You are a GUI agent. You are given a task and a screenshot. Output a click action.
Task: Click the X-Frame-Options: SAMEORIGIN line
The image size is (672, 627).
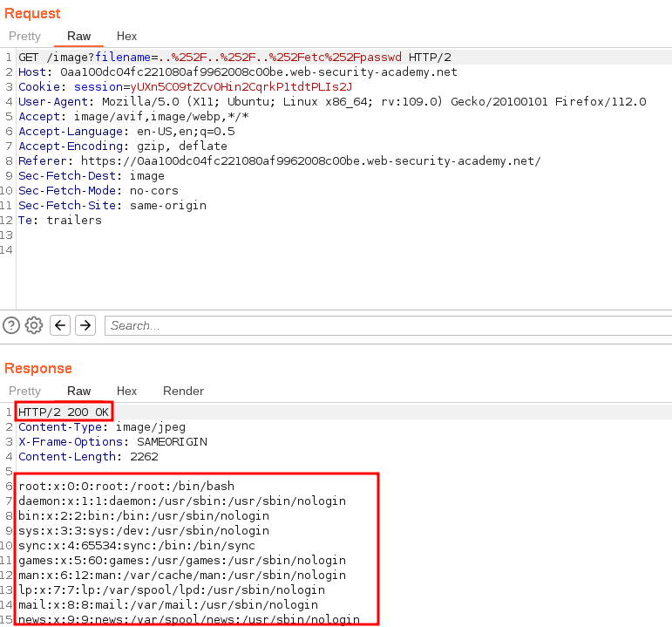coord(112,442)
